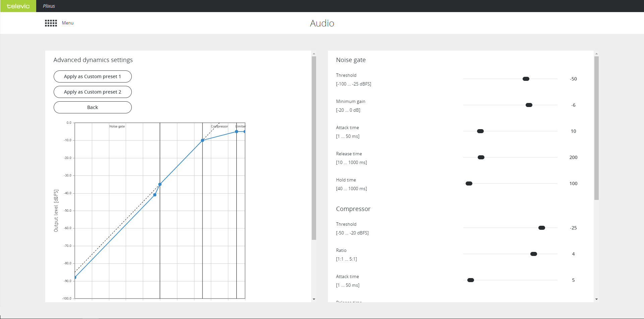The image size is (644, 319).
Task: Click the '[1:1 ... 5:1]' range text
Action: coord(346,259)
